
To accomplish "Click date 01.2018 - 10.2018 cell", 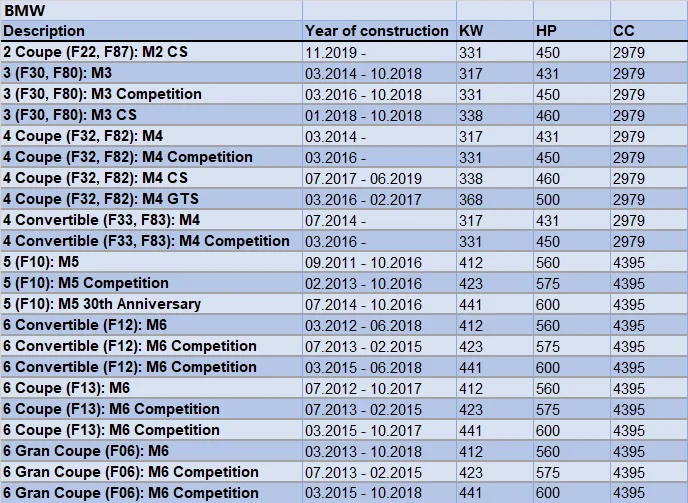I will 379,115.
